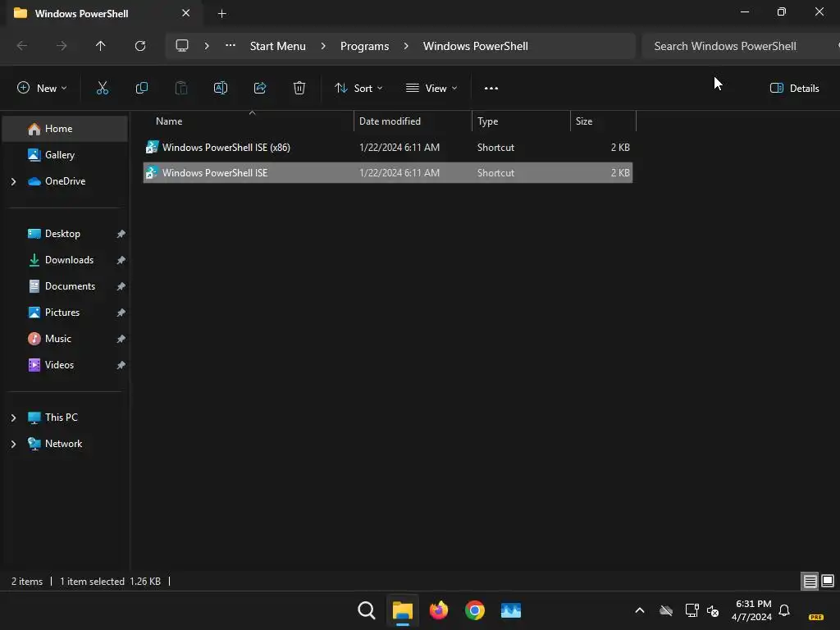This screenshot has height=630, width=840.
Task: Go forward with the right arrow
Action: 62,46
